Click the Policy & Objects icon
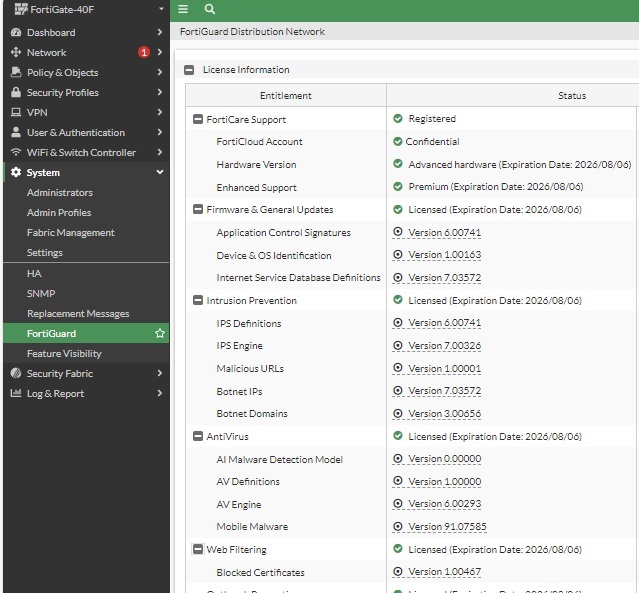This screenshot has width=639, height=593. [x=16, y=72]
